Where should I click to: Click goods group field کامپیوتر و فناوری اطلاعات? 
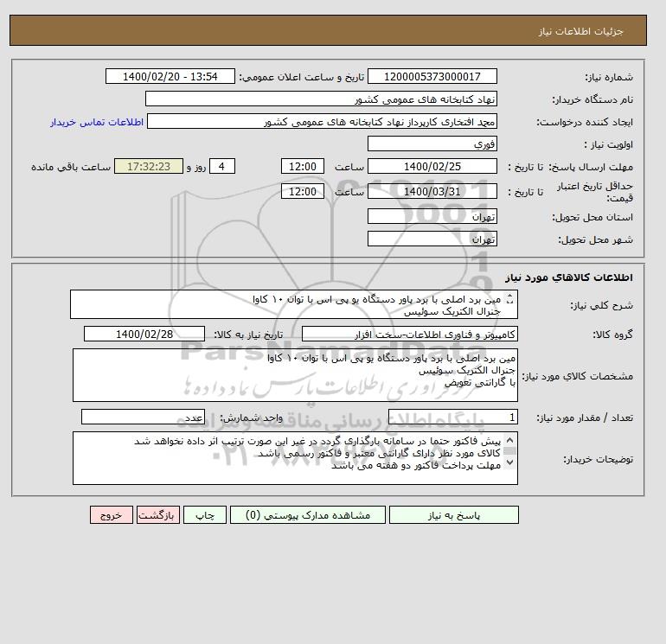pos(409,334)
